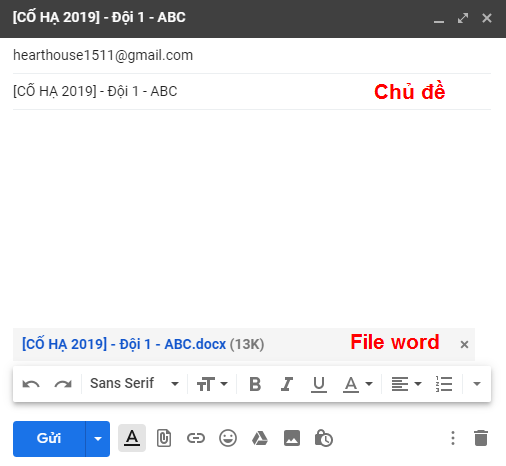Viewport: 506px width, 466px height.
Task: Toggle underline formatting
Action: 319,384
